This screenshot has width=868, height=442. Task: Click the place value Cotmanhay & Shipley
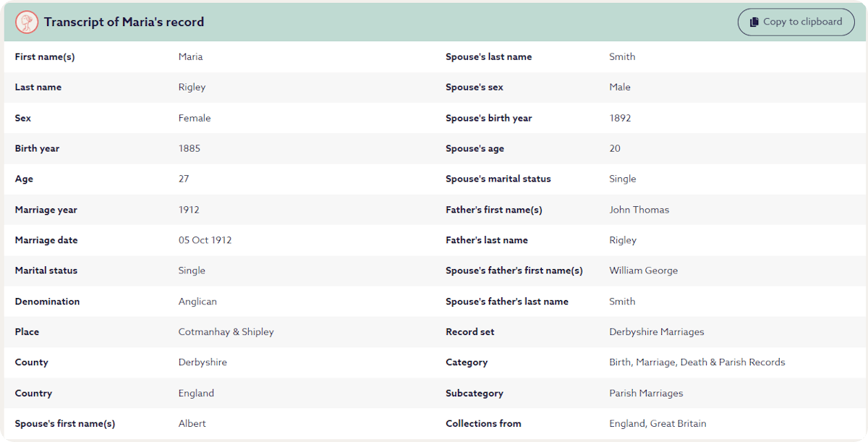point(226,332)
